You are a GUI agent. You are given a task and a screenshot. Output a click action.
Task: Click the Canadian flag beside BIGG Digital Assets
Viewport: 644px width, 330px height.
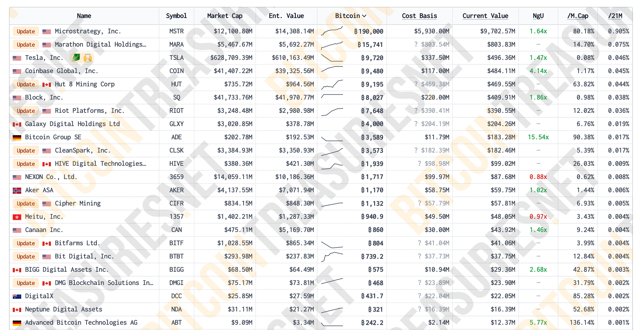click(x=17, y=270)
